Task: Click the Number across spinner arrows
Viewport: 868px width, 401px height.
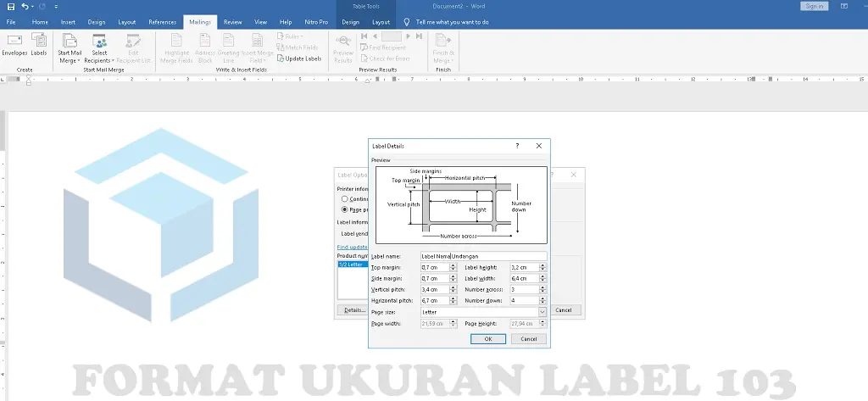Action: [x=543, y=290]
